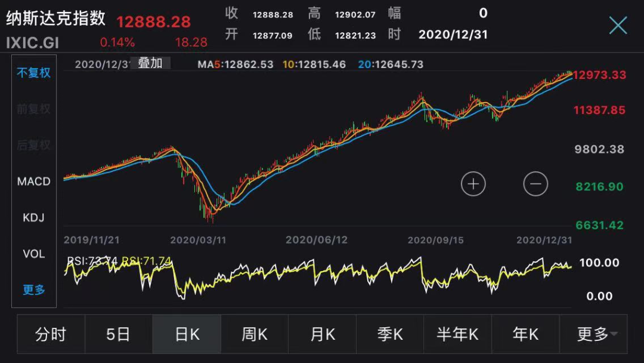Tap the close value 12888.28 beside 收
This screenshot has width=644, height=363.
click(273, 15)
